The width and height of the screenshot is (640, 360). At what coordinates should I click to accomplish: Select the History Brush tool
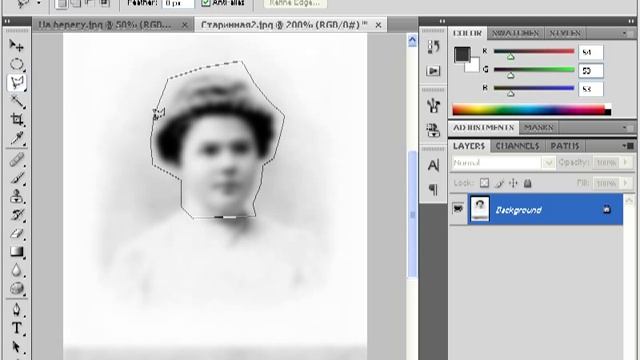[x=16, y=215]
